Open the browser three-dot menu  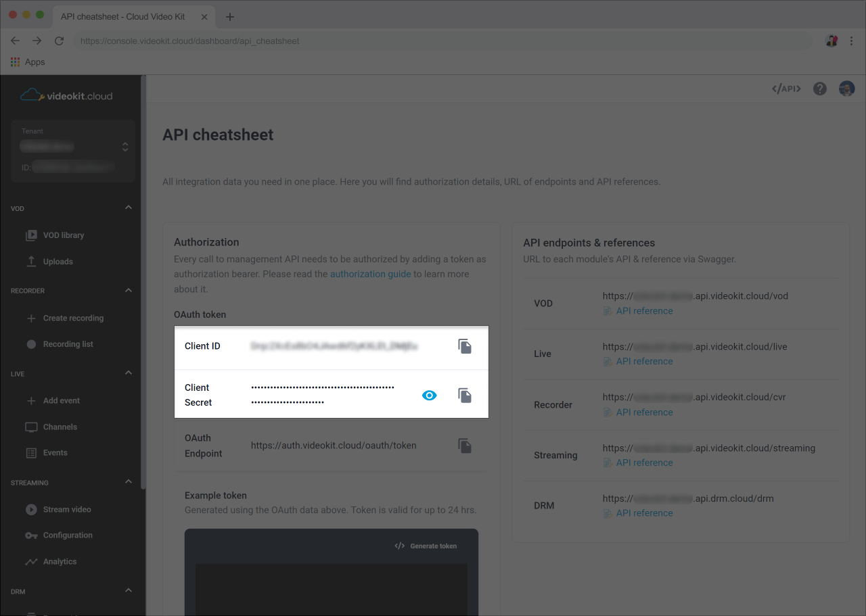(851, 41)
